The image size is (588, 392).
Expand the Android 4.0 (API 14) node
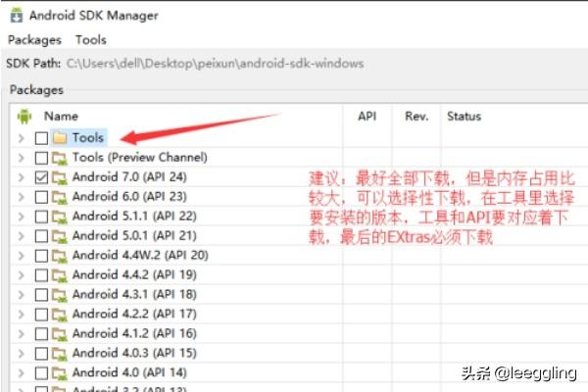coord(21,372)
